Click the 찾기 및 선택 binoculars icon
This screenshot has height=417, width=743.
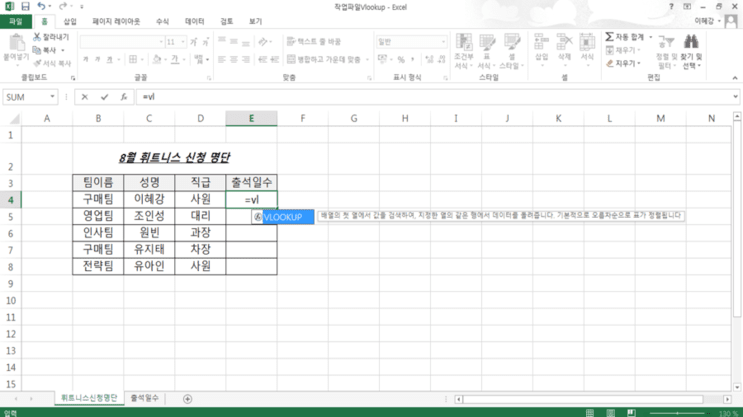tap(690, 42)
